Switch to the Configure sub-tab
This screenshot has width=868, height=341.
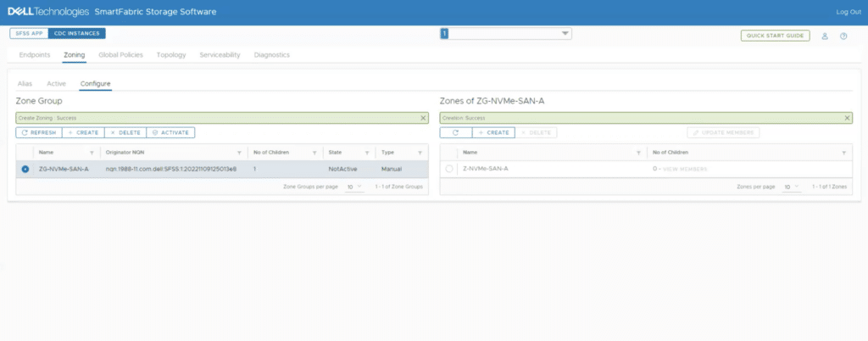pos(95,84)
